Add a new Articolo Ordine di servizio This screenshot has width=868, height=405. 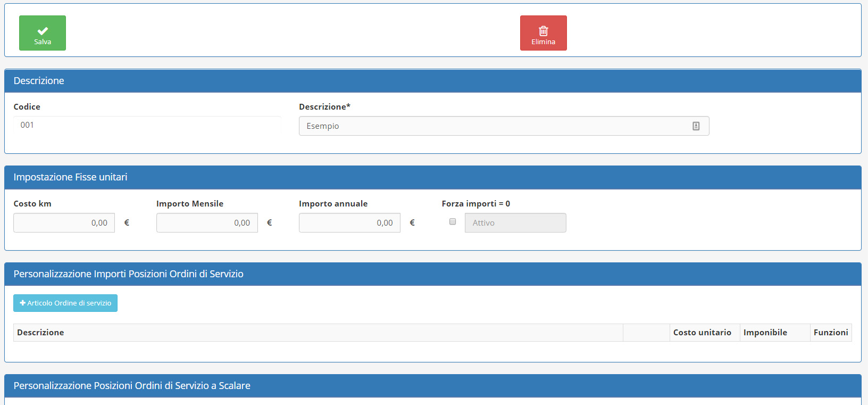(65, 303)
